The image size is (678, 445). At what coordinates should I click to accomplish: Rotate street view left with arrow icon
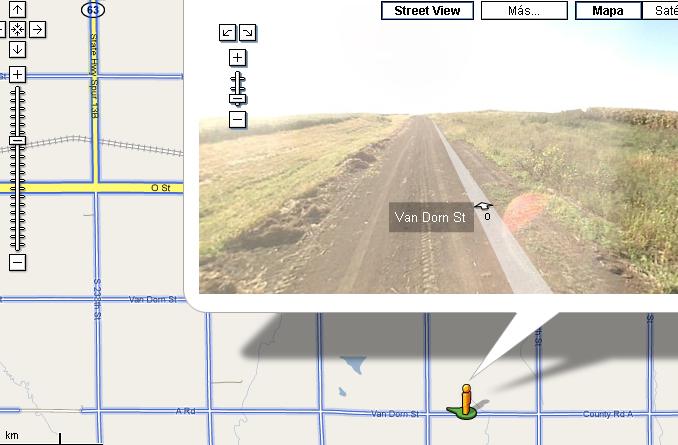click(227, 32)
